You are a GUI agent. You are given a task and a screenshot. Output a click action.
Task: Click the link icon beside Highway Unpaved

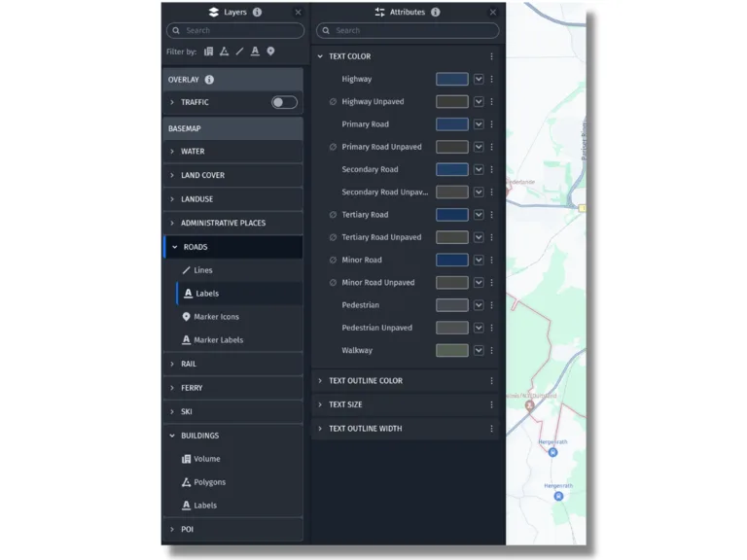coord(333,101)
